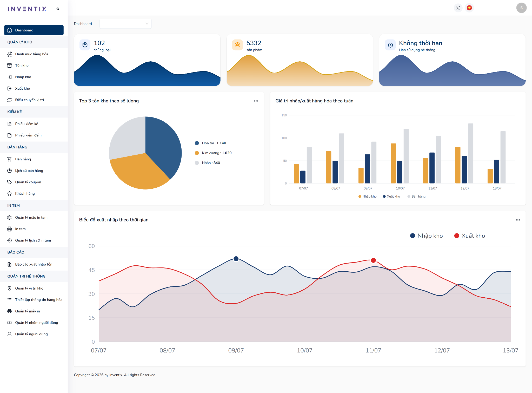Click the Nhập kho peak point at 09/07

pos(236,259)
